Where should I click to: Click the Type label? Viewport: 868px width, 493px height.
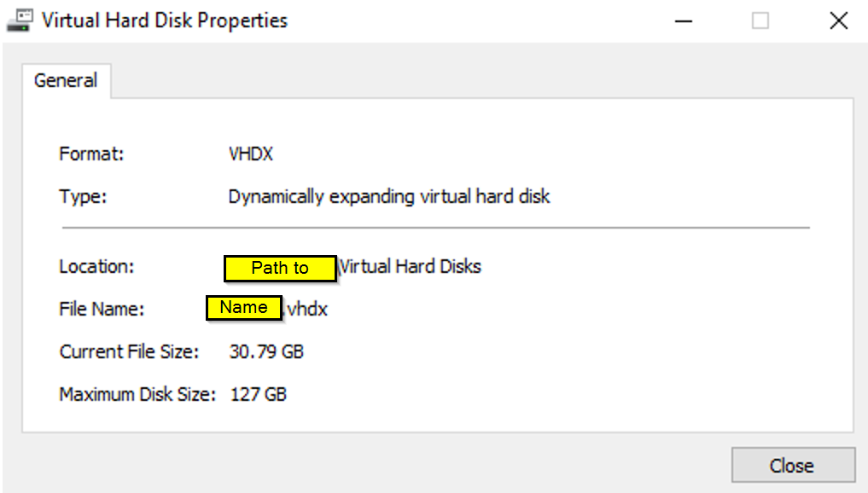click(x=83, y=197)
